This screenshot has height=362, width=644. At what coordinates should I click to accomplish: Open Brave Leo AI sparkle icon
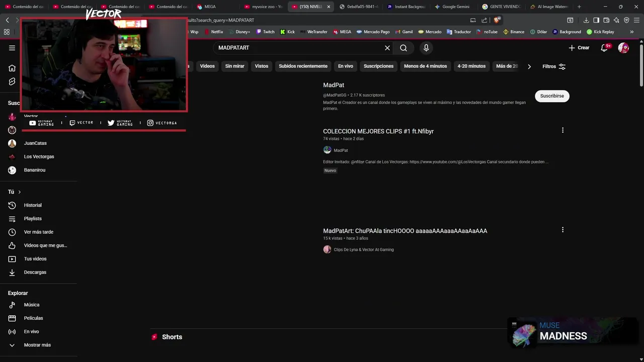616,20
